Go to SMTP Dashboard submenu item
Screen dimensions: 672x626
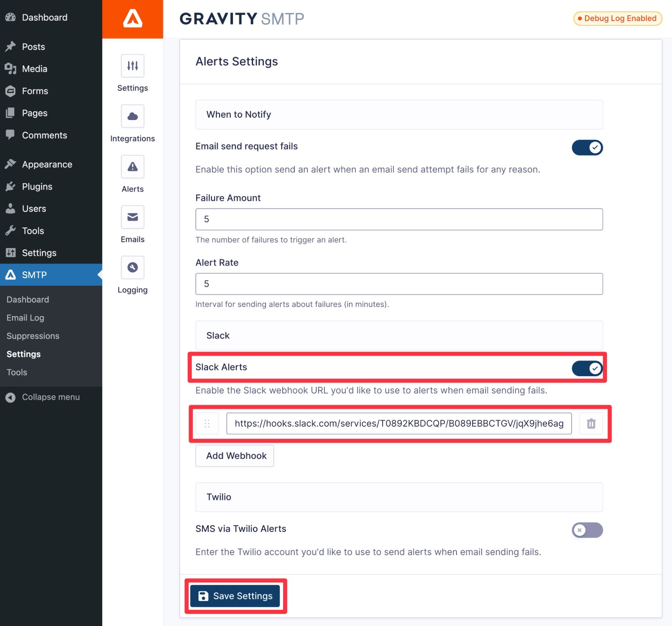pyautogui.click(x=28, y=300)
